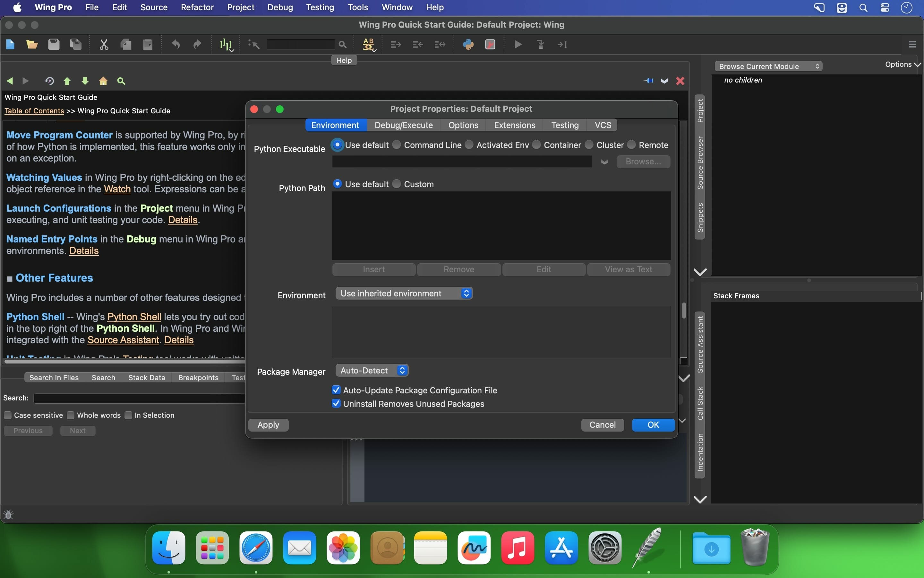Cut selection using the scissors icon
The image size is (924, 578).
(104, 45)
